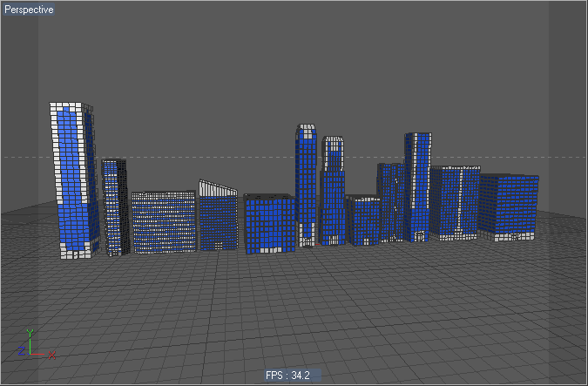The image size is (588, 386).
Task: Select the low square blue cube building
Action: point(270,224)
